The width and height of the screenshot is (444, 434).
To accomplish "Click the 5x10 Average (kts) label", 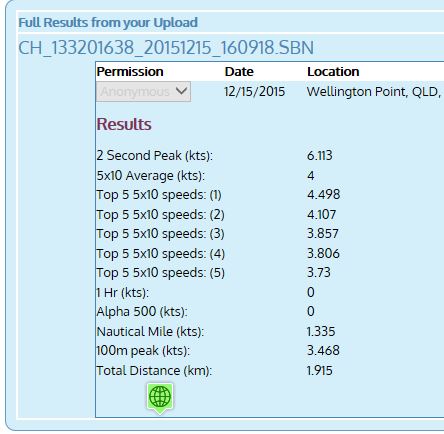I will pos(151,176).
